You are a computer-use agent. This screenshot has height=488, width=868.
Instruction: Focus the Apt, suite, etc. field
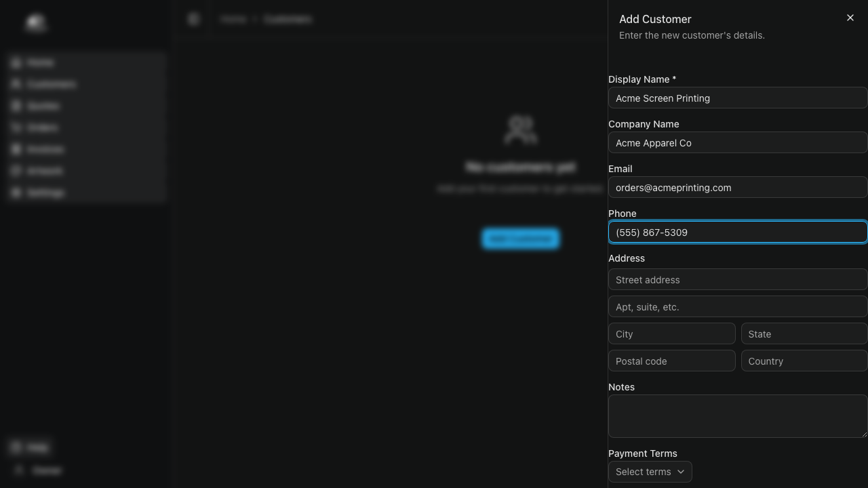click(737, 307)
